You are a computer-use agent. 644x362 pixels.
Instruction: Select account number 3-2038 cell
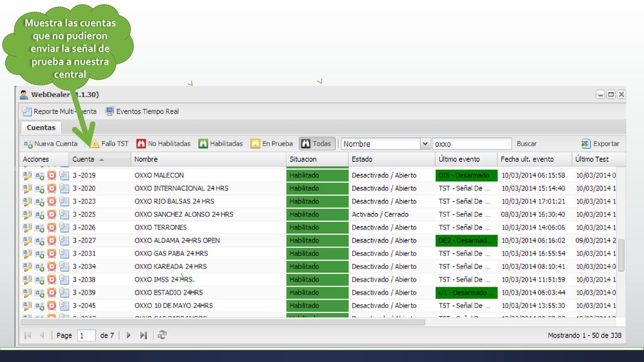100,280
